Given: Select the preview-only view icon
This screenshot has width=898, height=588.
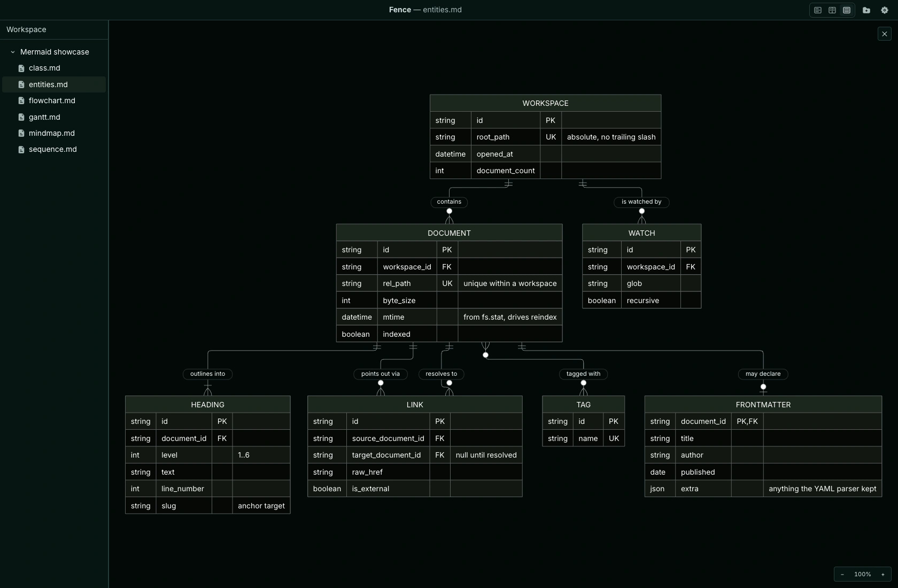Looking at the screenshot, I should (847, 10).
